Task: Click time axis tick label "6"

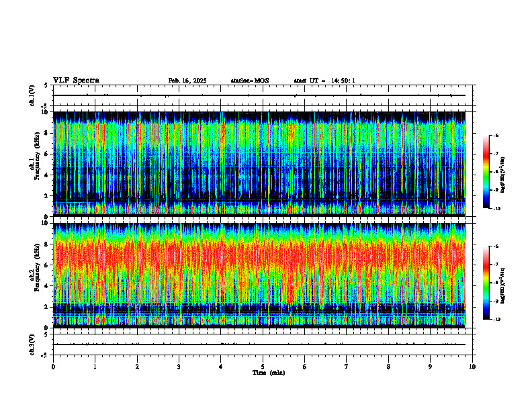Action: click(305, 367)
